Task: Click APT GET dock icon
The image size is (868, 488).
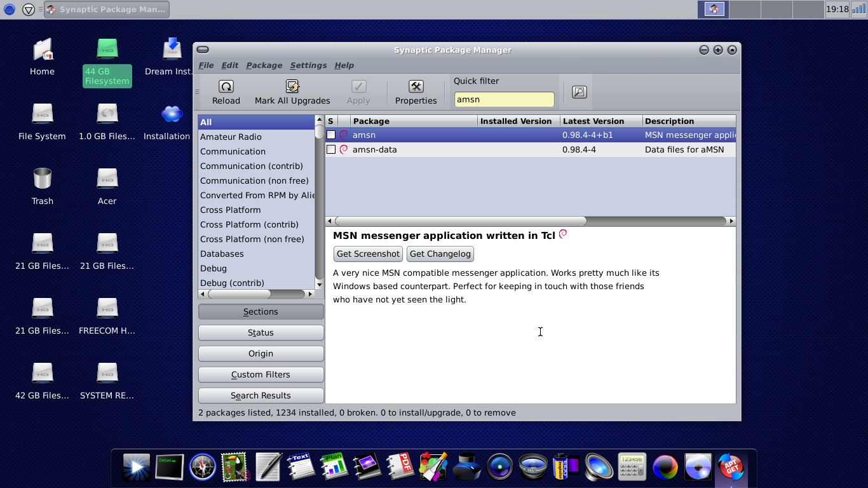Action: [x=731, y=468]
